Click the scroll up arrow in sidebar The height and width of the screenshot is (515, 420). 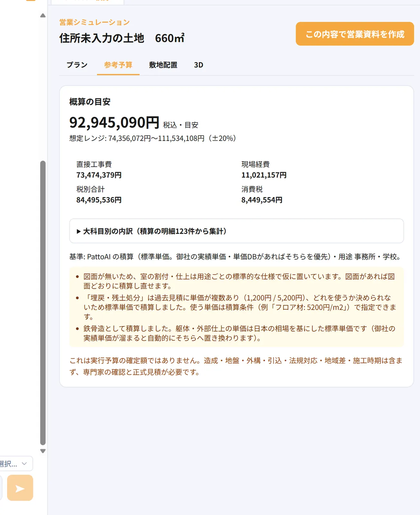[43, 15]
